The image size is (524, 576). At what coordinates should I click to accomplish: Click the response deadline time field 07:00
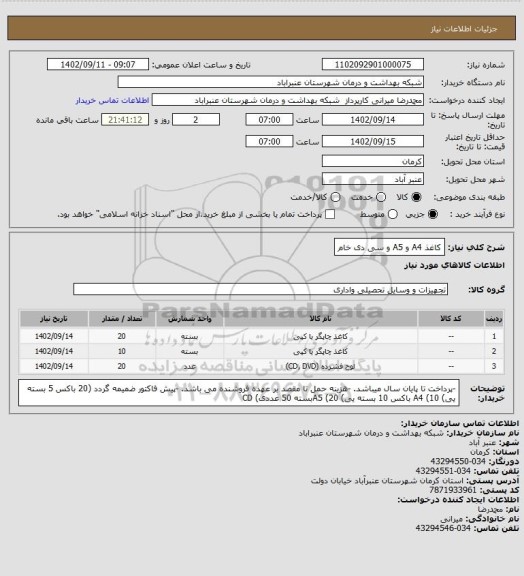[x=269, y=120]
